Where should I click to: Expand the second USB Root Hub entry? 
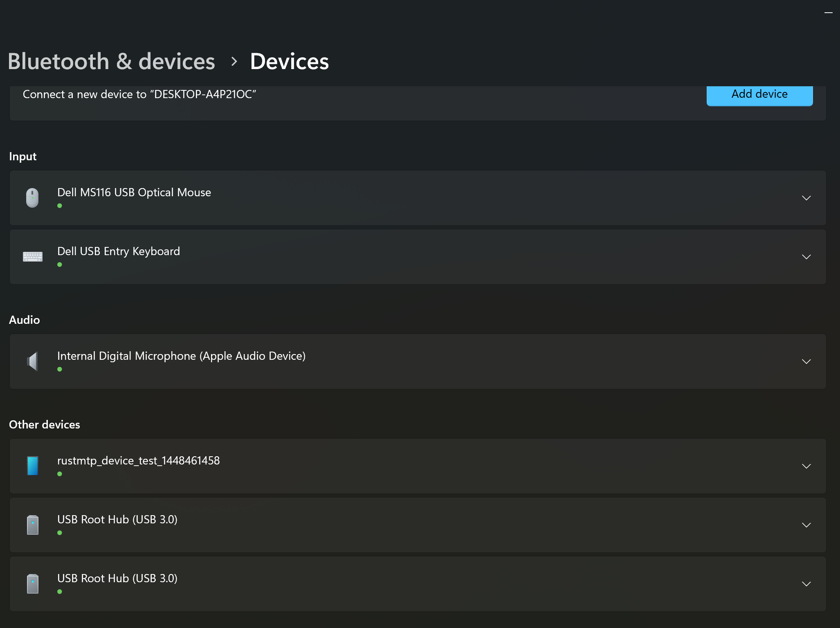pos(806,584)
